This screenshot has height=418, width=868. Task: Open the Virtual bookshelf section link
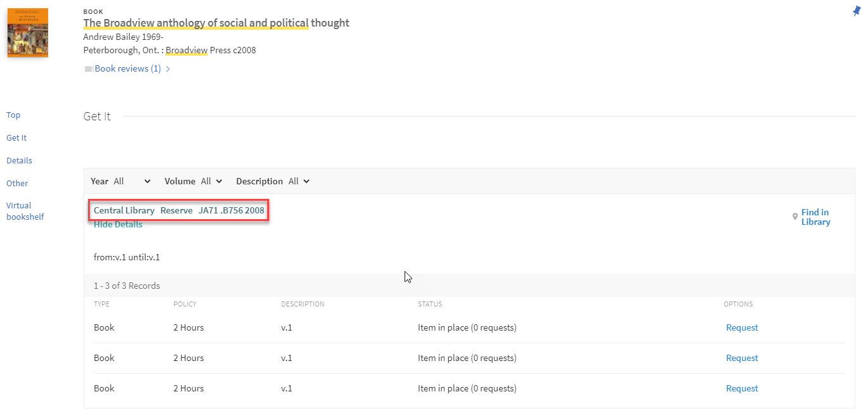pyautogui.click(x=25, y=211)
